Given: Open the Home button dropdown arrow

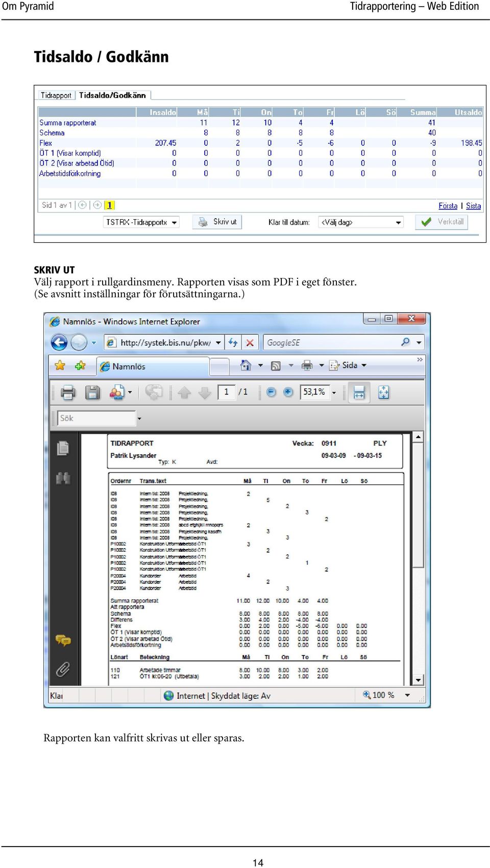Looking at the screenshot, I should [260, 365].
